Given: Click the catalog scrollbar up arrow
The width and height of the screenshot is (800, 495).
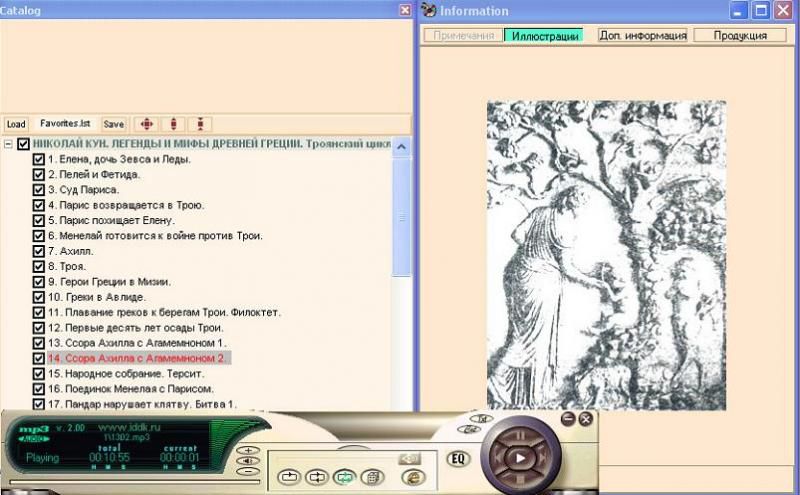Looking at the screenshot, I should point(402,147).
